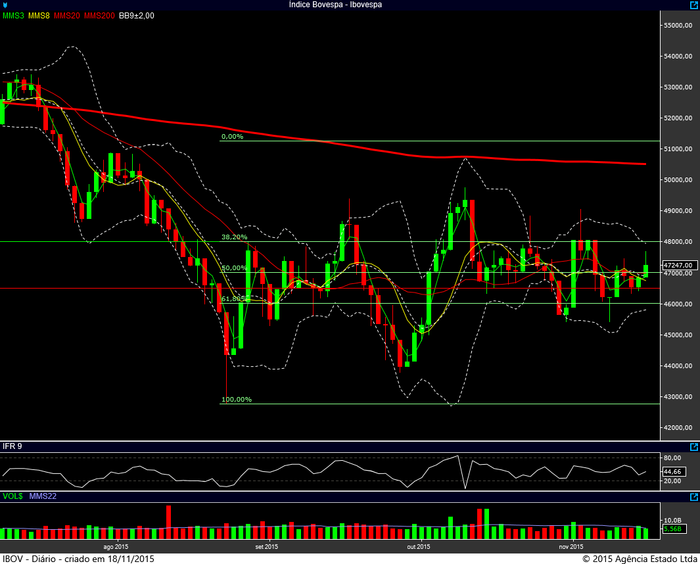The height and width of the screenshot is (564, 700).
Task: Click the app logo icon top-left
Action: click(5, 5)
